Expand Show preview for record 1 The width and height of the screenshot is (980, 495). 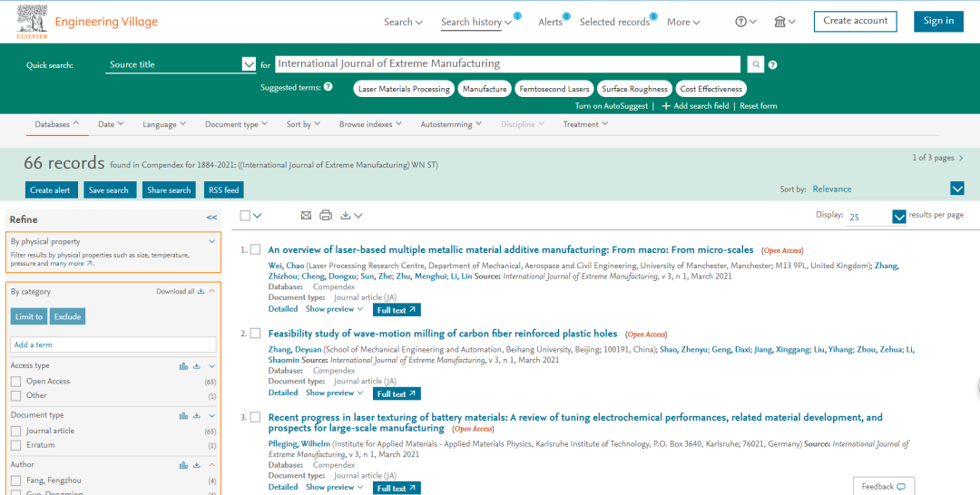pos(334,309)
